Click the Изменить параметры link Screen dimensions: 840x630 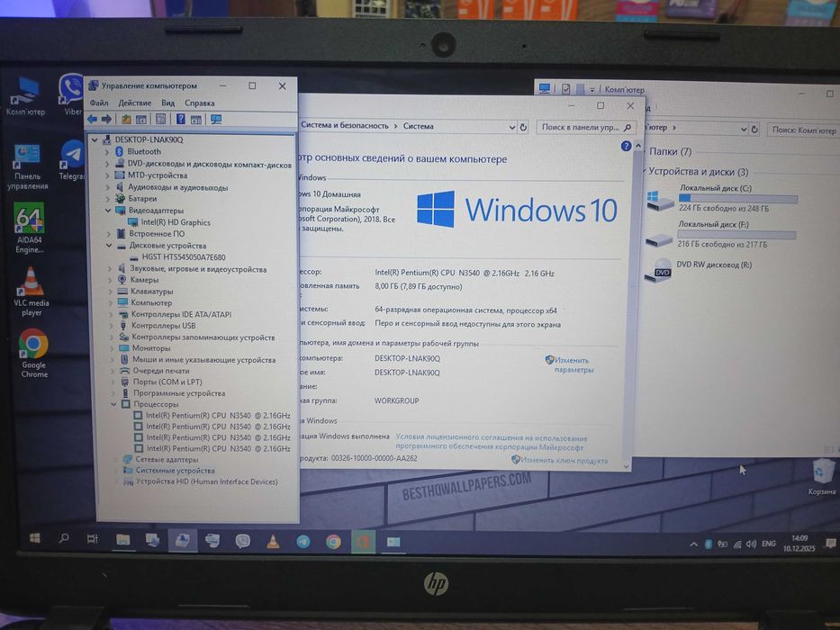[x=574, y=365]
